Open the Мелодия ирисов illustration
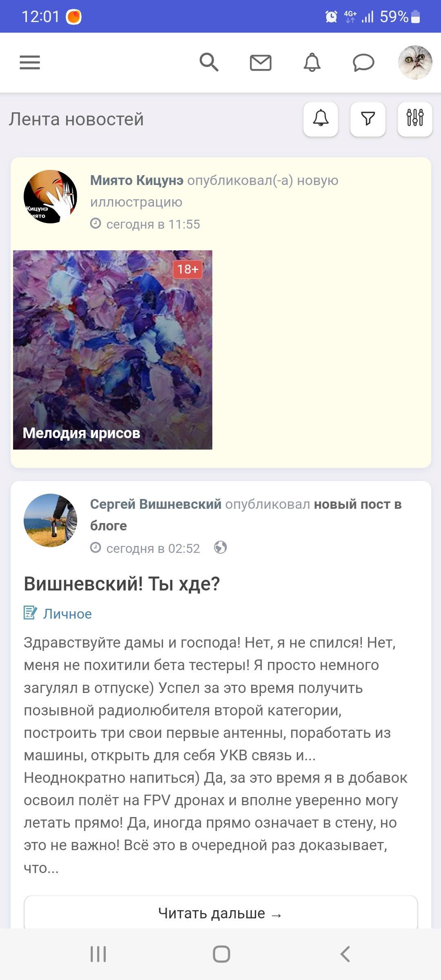The image size is (441, 980). pyautogui.click(x=113, y=350)
